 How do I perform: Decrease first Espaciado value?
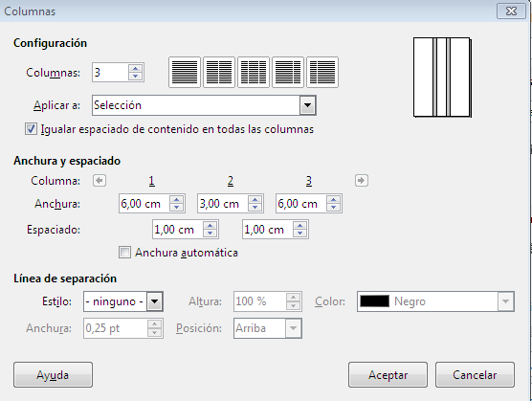click(210, 234)
